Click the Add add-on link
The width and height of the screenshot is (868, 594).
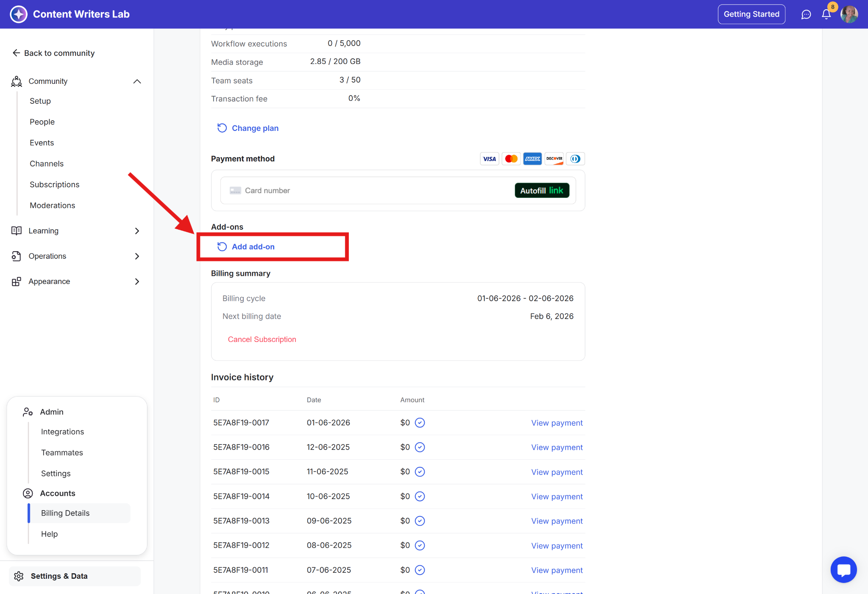253,247
